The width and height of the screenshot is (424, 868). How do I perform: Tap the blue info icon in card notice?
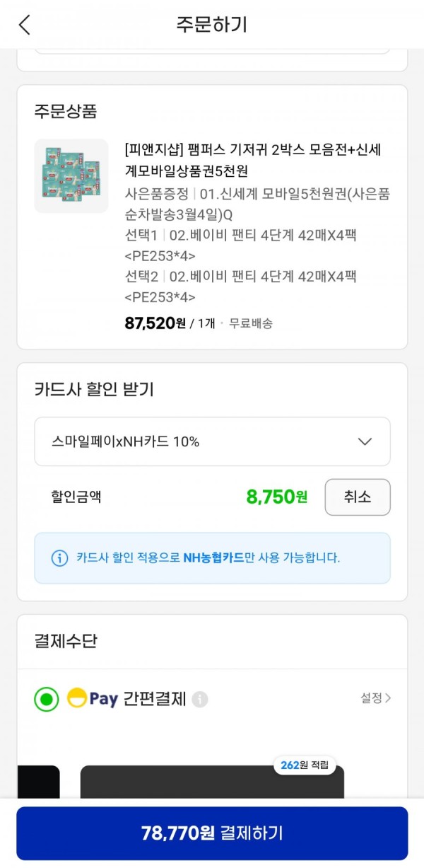[x=60, y=558]
